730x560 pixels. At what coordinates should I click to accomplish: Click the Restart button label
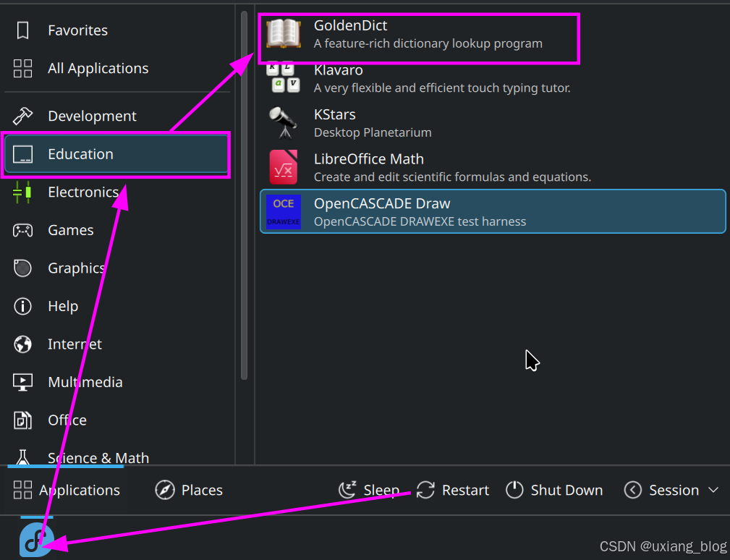465,490
